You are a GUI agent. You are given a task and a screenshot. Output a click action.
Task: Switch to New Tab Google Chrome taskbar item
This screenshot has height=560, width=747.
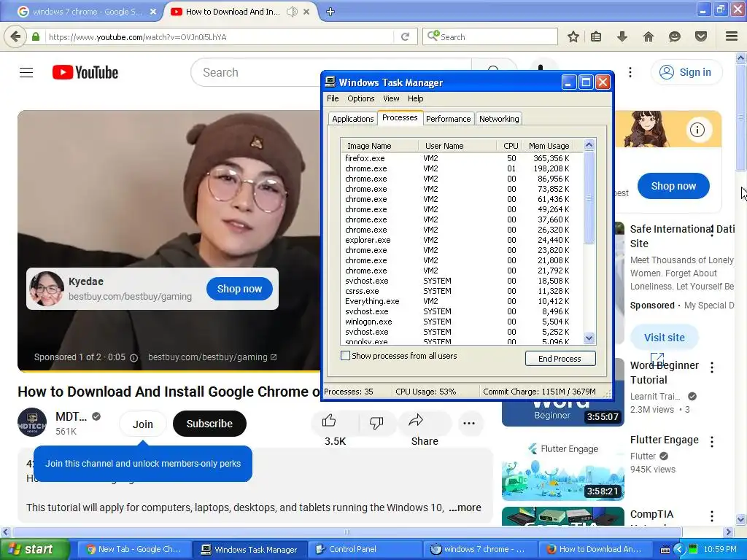point(135,549)
